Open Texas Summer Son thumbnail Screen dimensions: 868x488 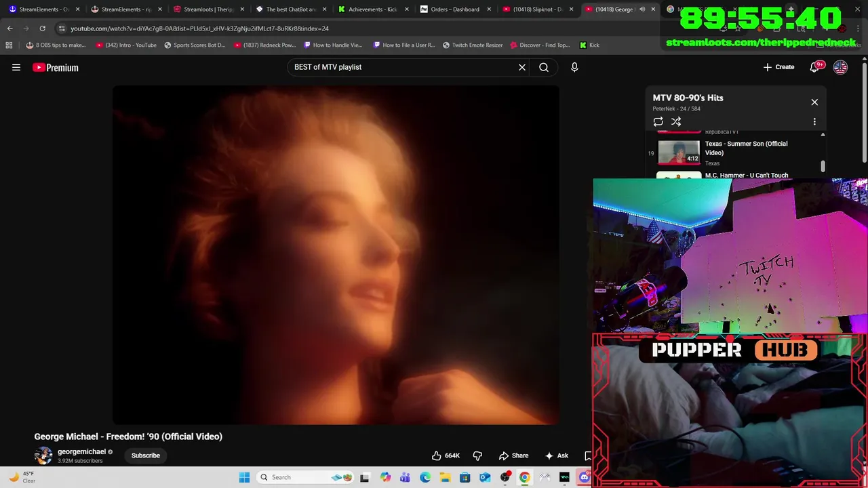[679, 152]
